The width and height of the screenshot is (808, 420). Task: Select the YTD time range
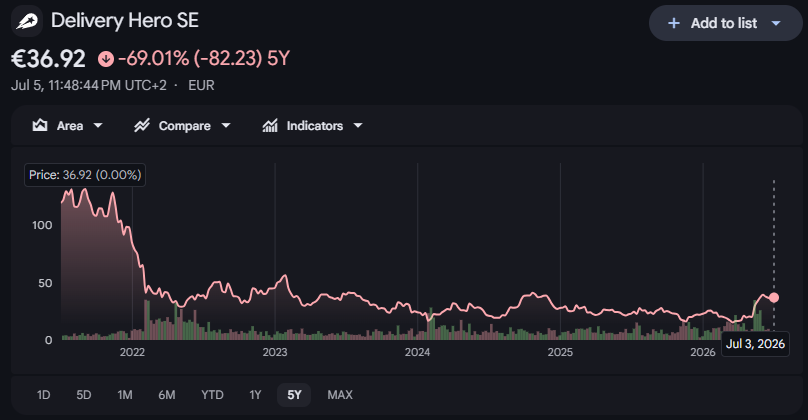pos(212,395)
